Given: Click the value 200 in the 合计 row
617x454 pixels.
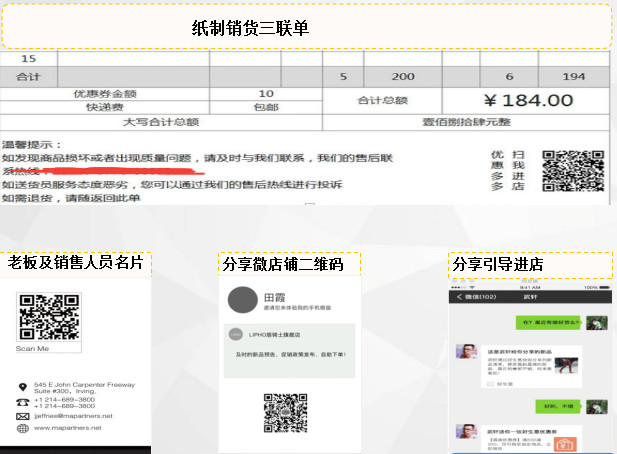Looking at the screenshot, I should 403,77.
